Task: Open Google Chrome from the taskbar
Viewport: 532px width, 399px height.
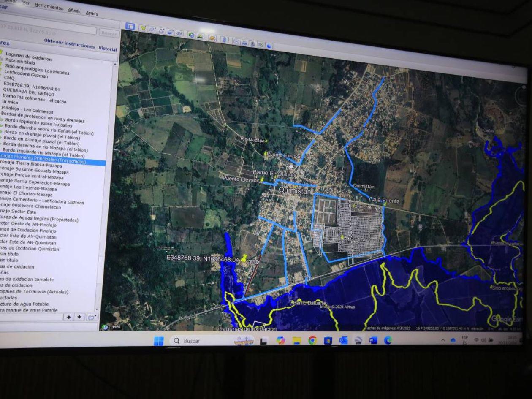Action: click(x=312, y=340)
